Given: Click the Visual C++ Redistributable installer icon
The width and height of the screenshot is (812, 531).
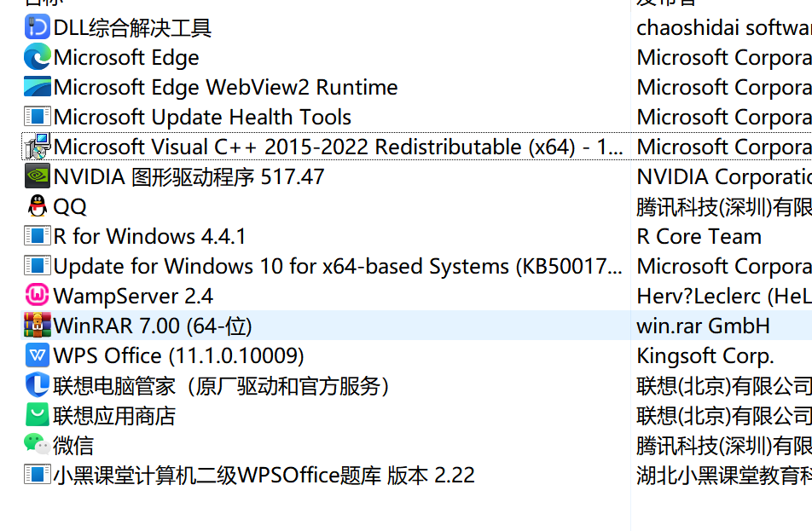Looking at the screenshot, I should tap(38, 147).
